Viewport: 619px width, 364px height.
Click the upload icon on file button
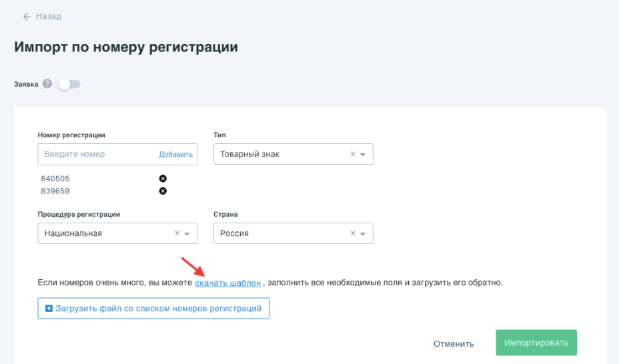(49, 309)
